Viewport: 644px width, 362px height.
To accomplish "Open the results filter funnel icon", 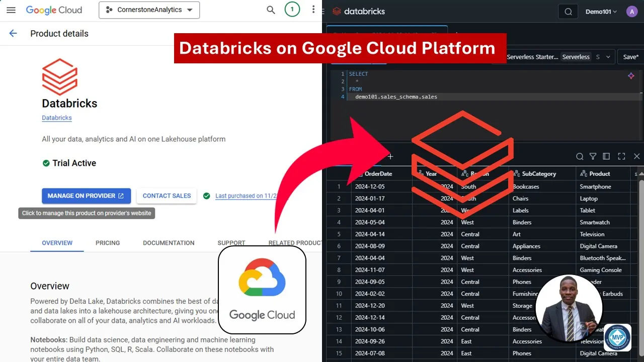I will [x=593, y=156].
